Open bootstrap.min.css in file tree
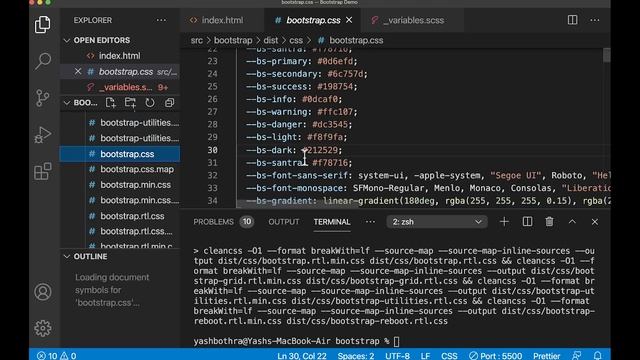Image resolution: width=640 pixels, height=360 pixels. pos(136,184)
